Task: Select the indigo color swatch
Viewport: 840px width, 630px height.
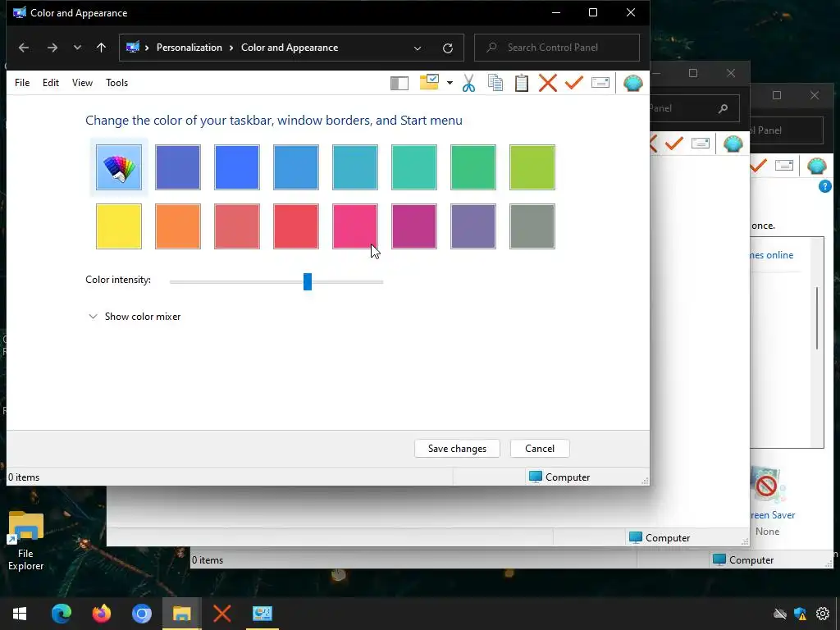Action: click(178, 167)
